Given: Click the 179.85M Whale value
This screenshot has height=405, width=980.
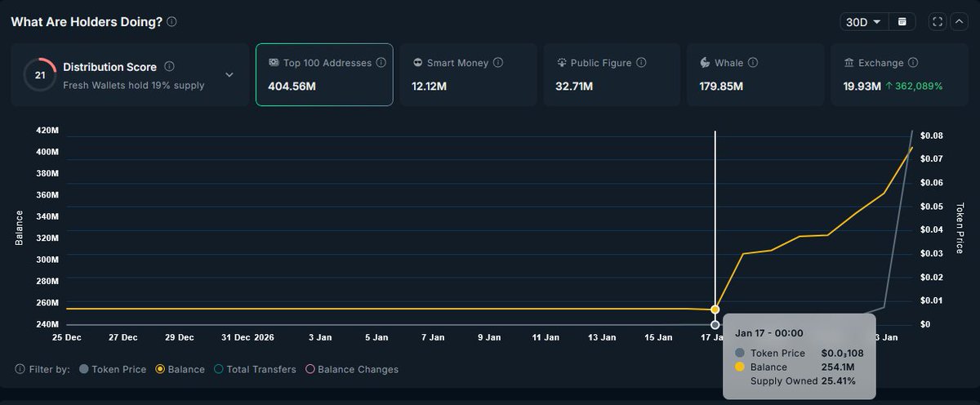Looking at the screenshot, I should tap(722, 86).
